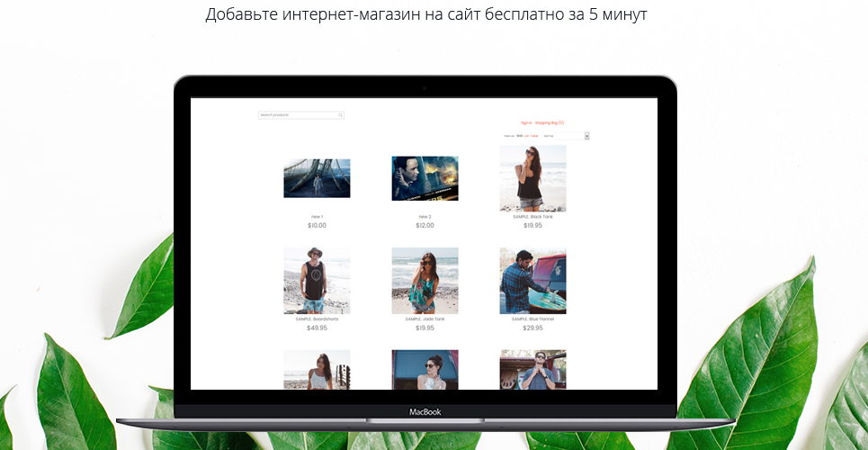Switch to List view

coord(526,136)
